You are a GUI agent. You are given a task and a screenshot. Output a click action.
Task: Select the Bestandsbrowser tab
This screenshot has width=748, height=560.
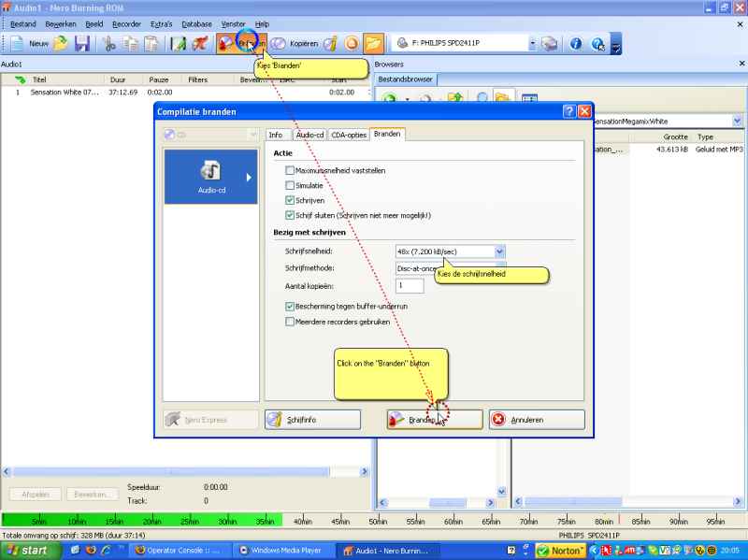405,79
